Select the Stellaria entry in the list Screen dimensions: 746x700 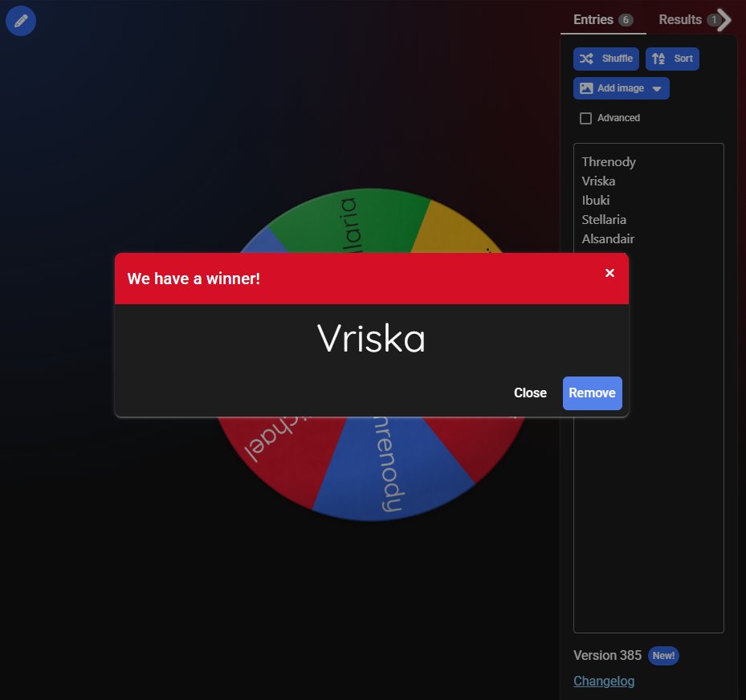[604, 220]
